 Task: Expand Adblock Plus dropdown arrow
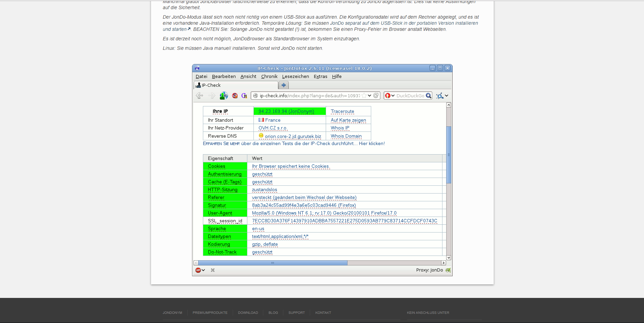[203, 270]
